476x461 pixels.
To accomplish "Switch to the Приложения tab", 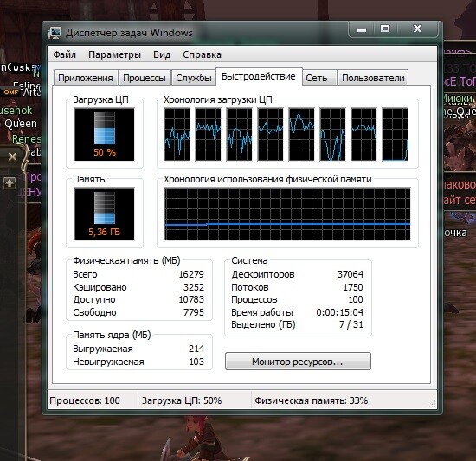I will (x=86, y=78).
